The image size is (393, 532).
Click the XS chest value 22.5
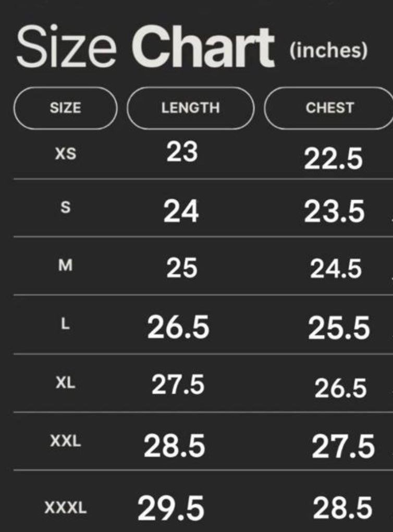[x=333, y=158]
